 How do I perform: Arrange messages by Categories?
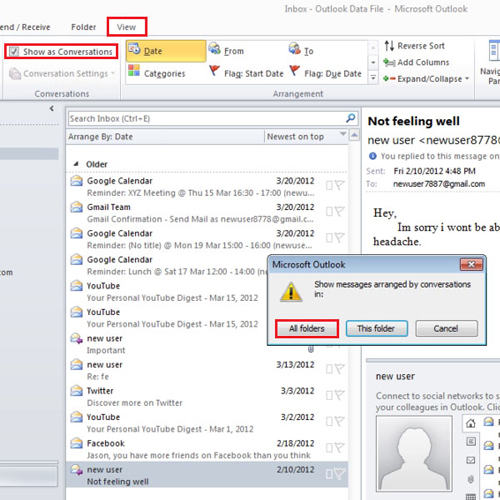[157, 73]
